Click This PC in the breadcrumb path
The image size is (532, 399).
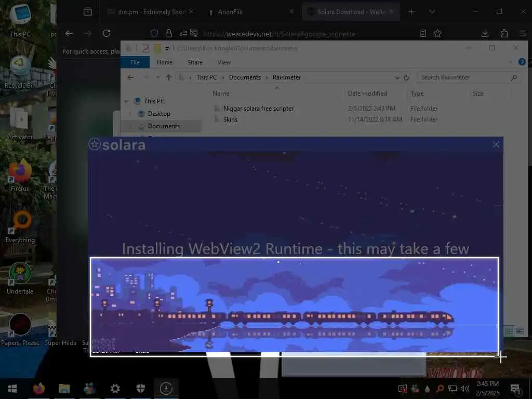206,77
